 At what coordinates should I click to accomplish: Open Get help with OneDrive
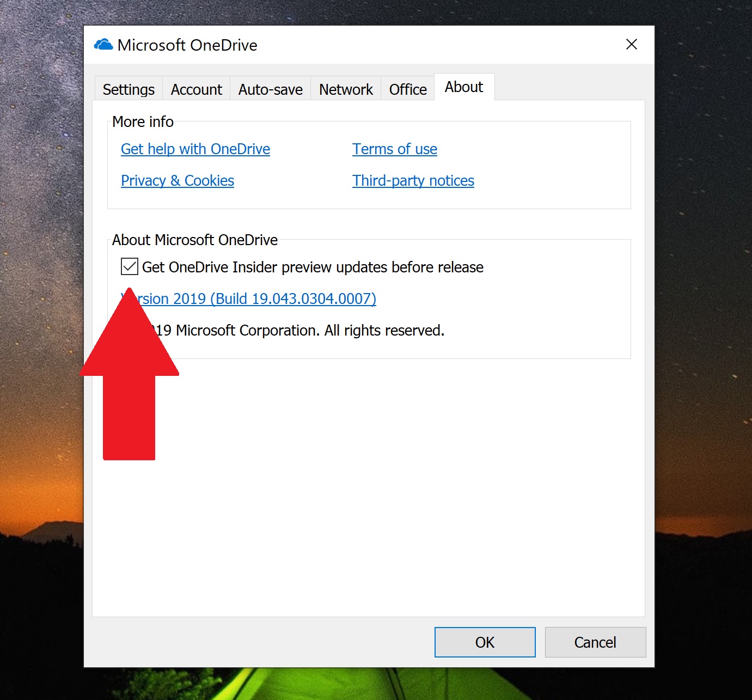195,149
